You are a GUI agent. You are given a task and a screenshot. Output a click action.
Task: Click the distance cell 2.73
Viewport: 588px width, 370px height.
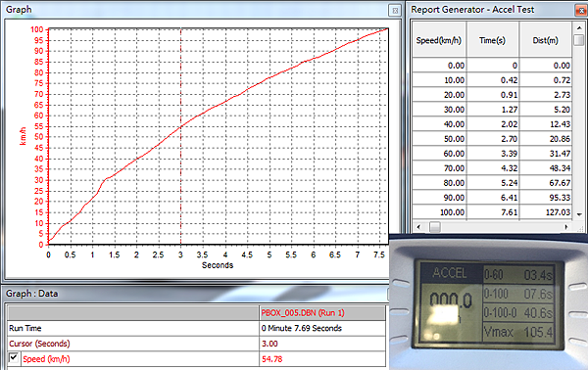(x=546, y=95)
